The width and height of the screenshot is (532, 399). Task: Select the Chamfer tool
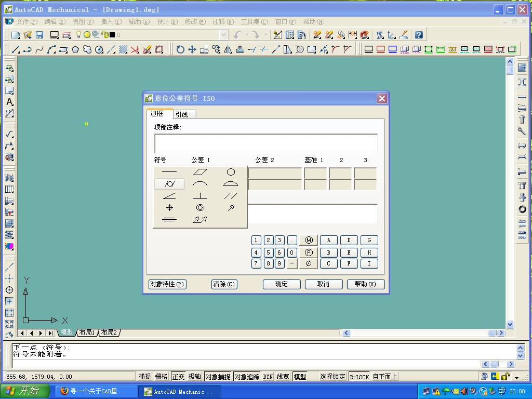[347, 49]
